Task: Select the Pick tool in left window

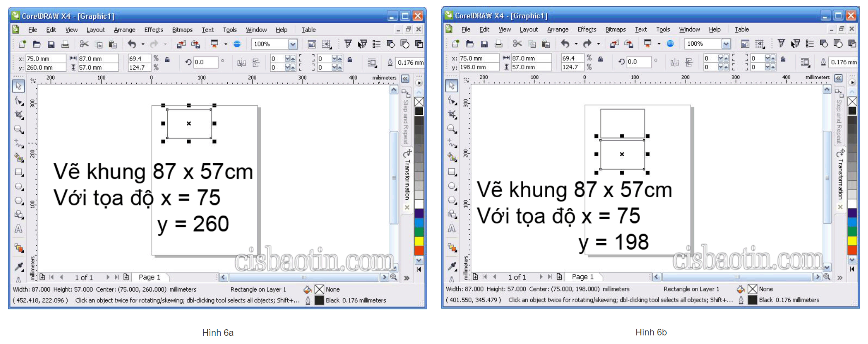Action: tap(19, 86)
